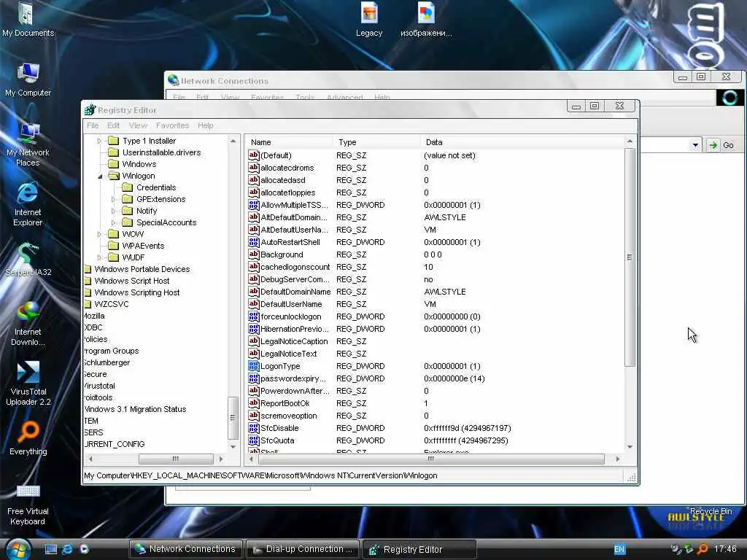747x560 pixels.
Task: Sort values by the Name column header
Action: [x=289, y=142]
